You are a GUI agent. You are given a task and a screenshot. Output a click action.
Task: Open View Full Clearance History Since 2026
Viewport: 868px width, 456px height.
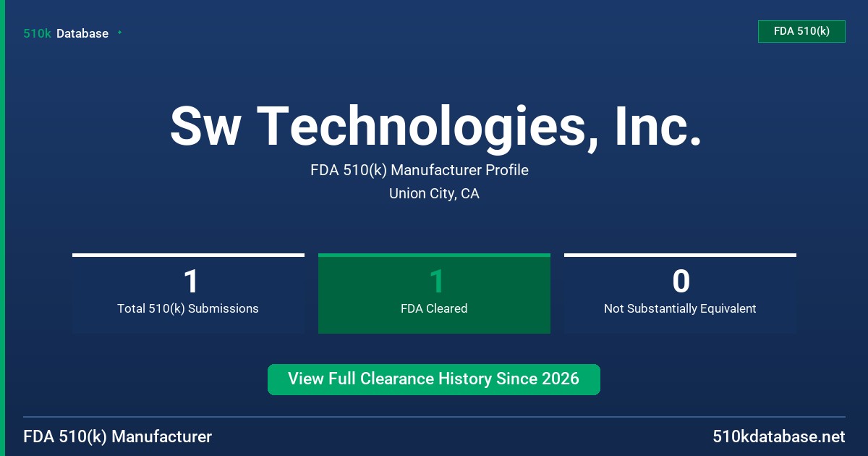tap(434, 379)
